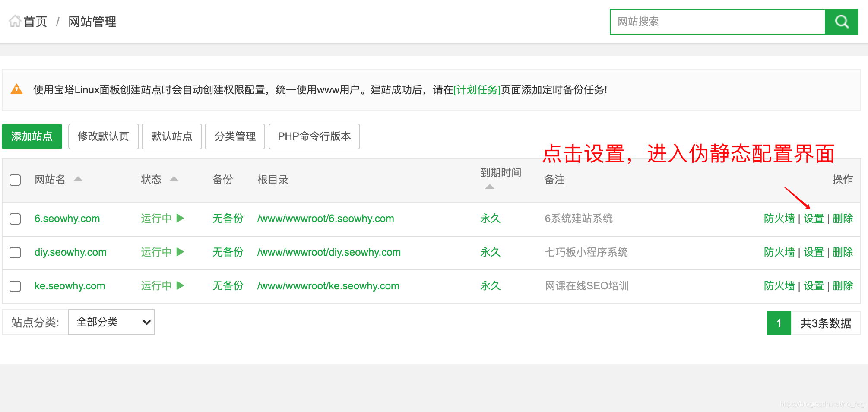
Task: Open 防火墙 for ke.seowhy.com
Action: tap(779, 286)
